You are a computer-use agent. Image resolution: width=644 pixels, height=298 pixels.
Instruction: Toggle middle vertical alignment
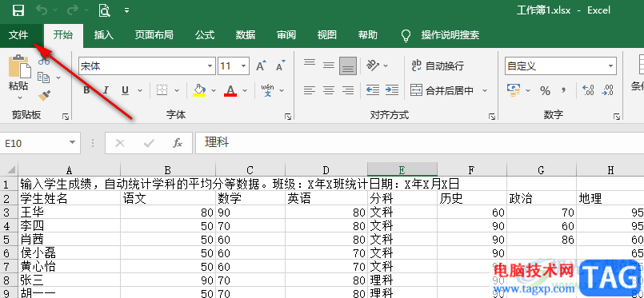(329, 65)
